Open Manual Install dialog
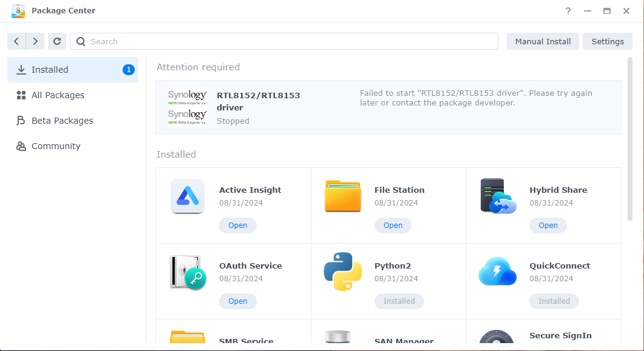Image resolution: width=644 pixels, height=351 pixels. (x=543, y=41)
